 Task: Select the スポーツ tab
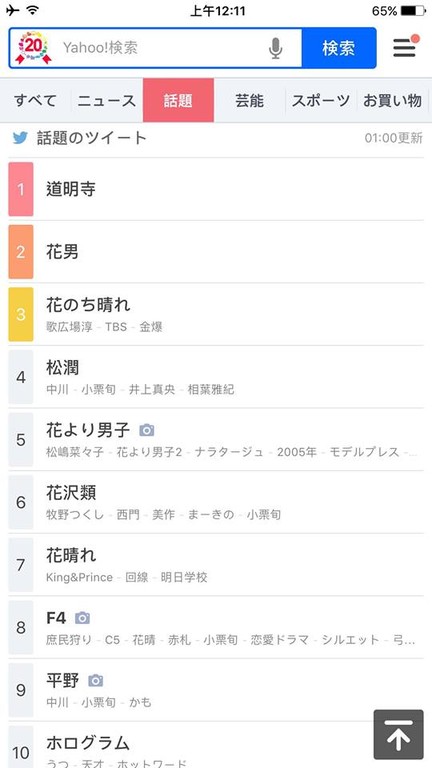[321, 100]
